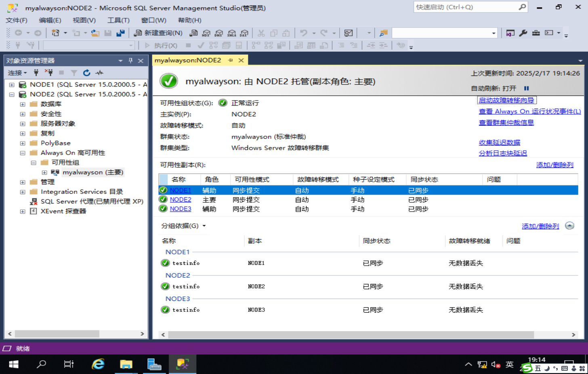This screenshot has height=374, width=588.
Task: Open the 工具(T) menu
Action: click(118, 20)
